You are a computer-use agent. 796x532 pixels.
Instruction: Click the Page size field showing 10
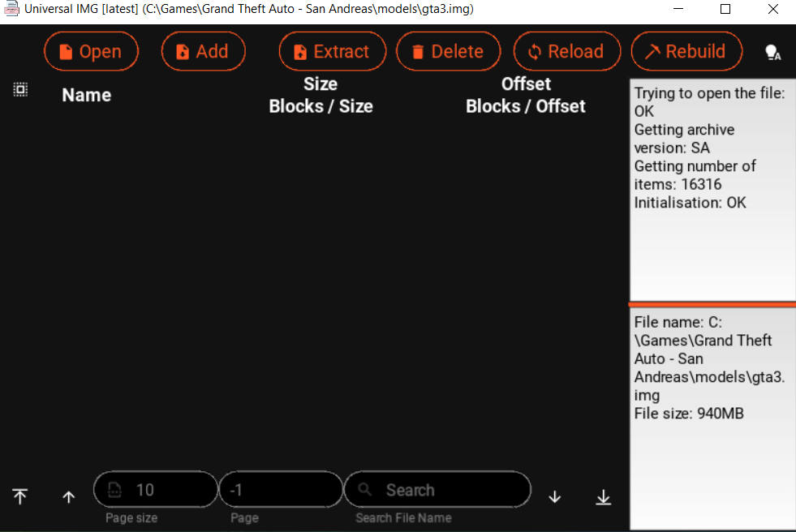tap(156, 489)
